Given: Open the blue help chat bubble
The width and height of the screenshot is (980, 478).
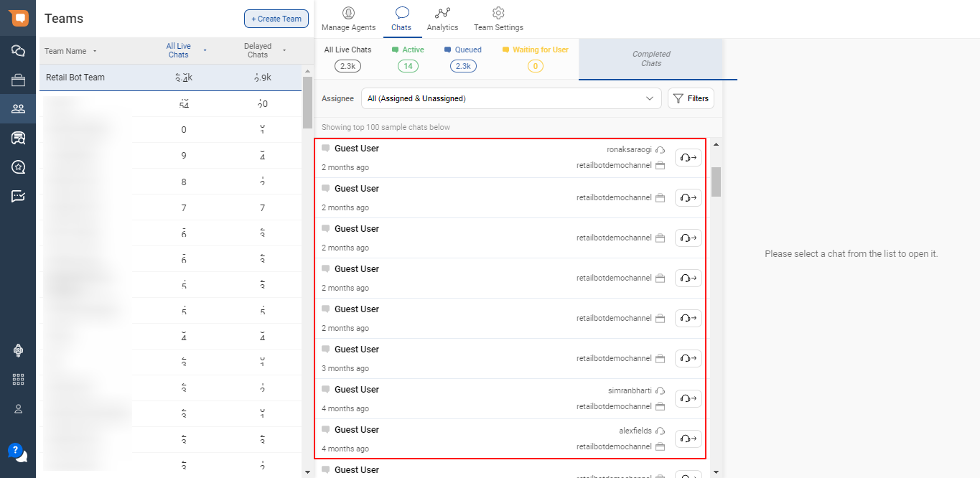Looking at the screenshot, I should tap(17, 452).
